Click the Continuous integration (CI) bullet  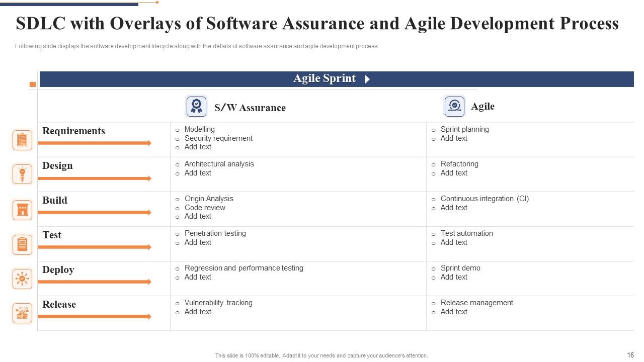[x=485, y=199]
